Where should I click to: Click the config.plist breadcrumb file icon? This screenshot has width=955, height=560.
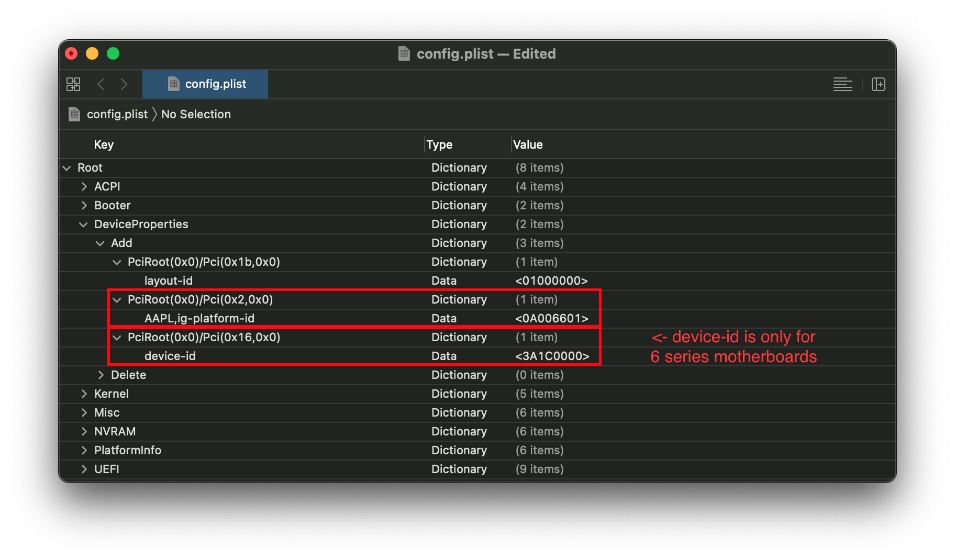tap(74, 114)
